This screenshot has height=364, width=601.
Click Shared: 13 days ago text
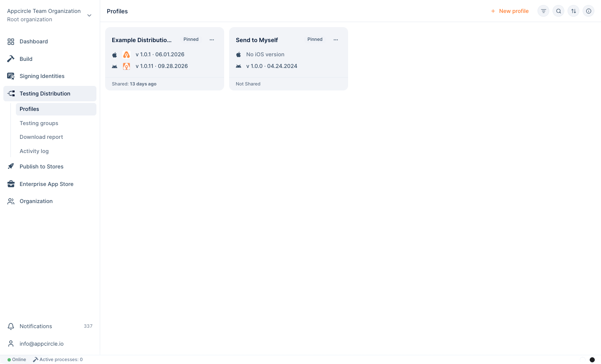134,84
